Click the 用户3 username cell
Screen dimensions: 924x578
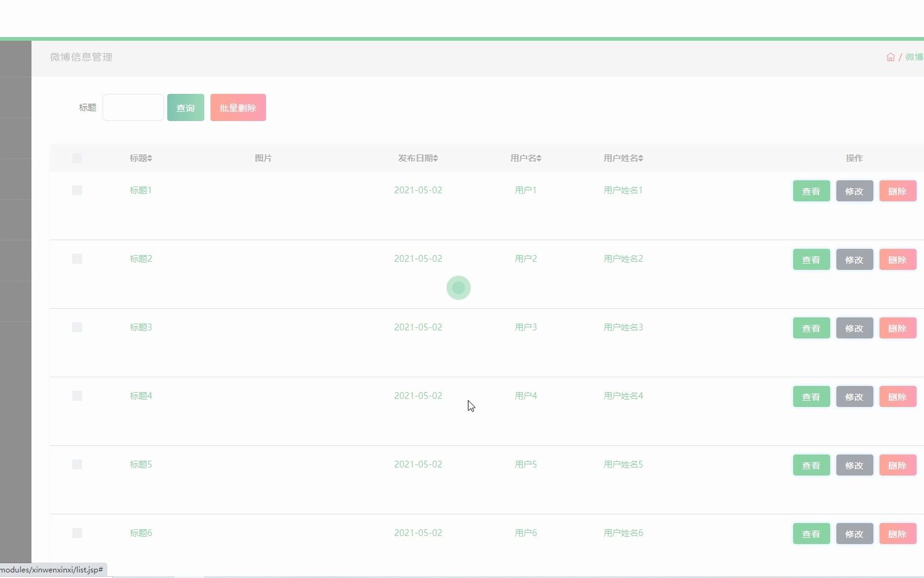[526, 327]
